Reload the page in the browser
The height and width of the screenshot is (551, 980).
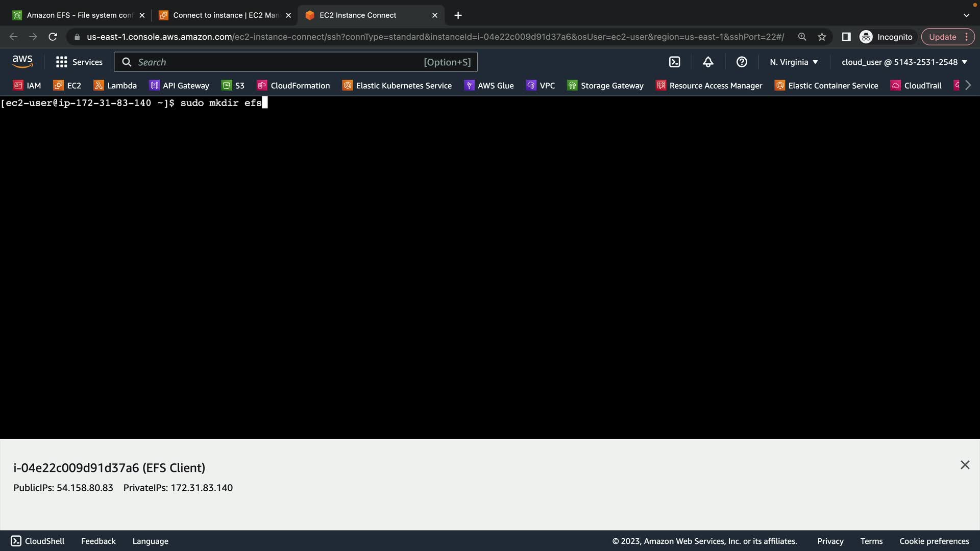pyautogui.click(x=53, y=37)
